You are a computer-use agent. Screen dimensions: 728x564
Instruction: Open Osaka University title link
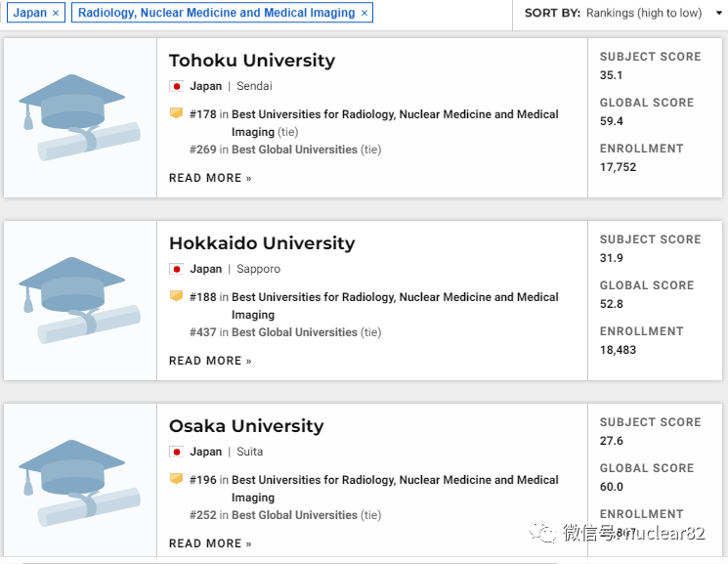245,426
